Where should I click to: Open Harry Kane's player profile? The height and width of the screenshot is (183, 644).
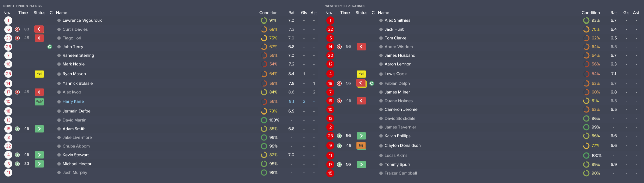click(x=73, y=102)
